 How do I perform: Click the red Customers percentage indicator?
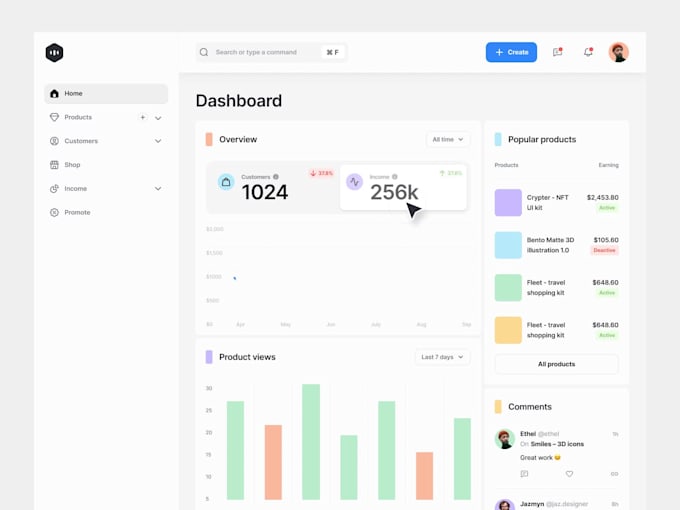(x=321, y=173)
